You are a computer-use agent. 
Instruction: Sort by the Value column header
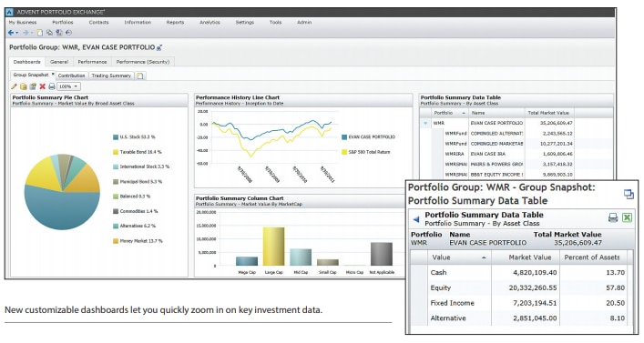(x=459, y=257)
